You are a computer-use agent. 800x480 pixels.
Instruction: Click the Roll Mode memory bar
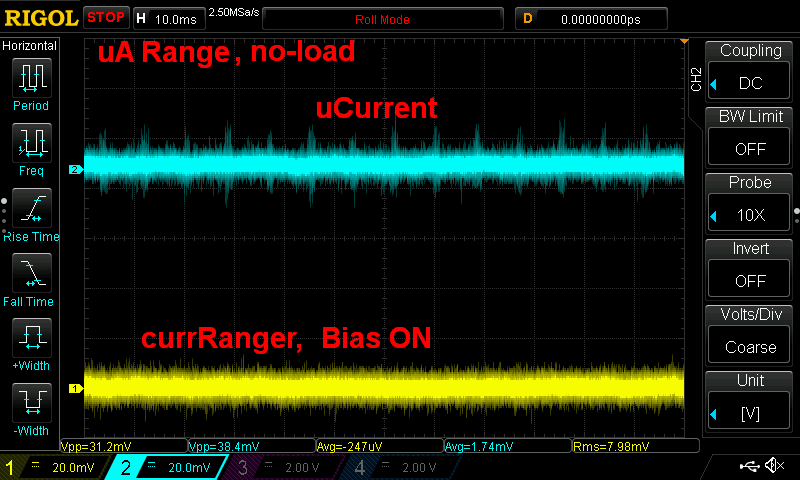pyautogui.click(x=383, y=19)
